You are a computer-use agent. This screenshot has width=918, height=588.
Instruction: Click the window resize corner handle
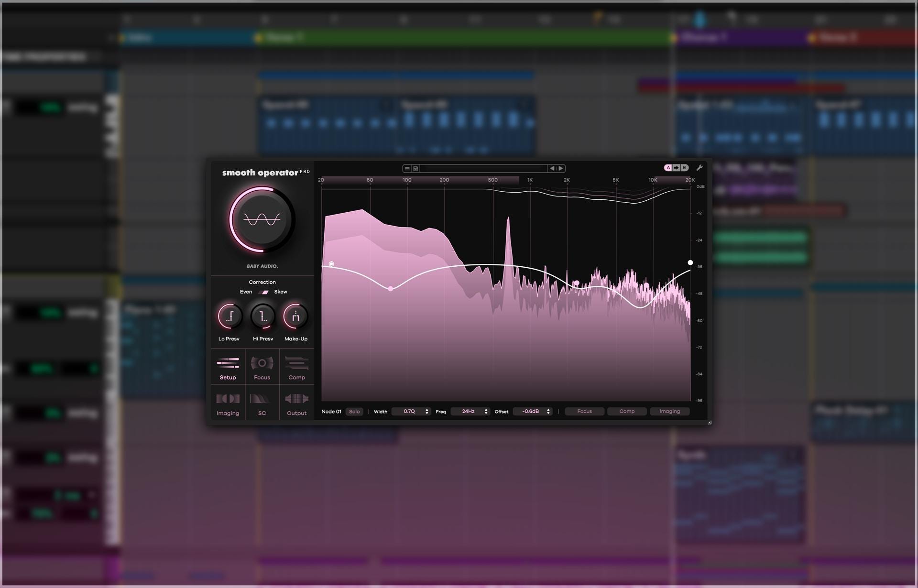[x=709, y=422]
